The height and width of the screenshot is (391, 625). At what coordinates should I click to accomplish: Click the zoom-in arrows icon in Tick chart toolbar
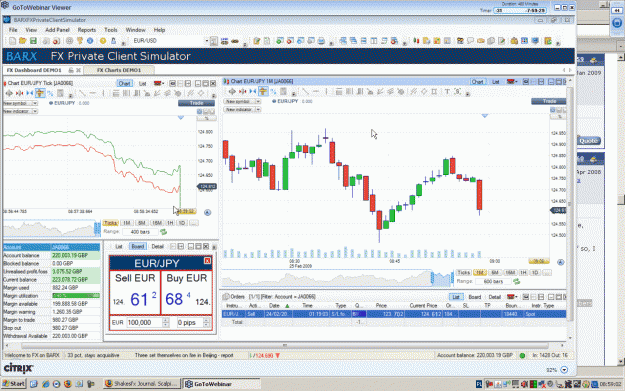click(20, 93)
